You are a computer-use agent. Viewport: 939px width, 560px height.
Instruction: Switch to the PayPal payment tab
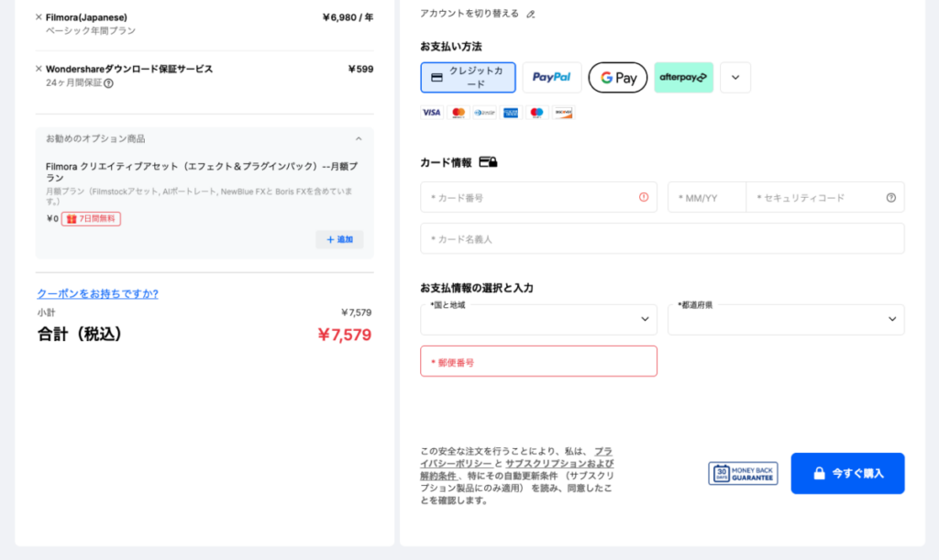[551, 77]
